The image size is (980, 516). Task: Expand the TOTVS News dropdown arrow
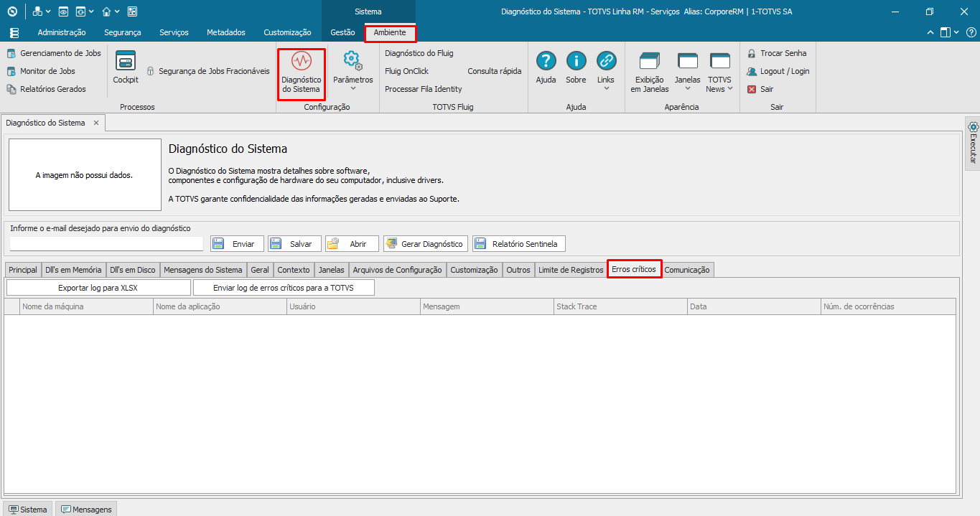click(729, 89)
